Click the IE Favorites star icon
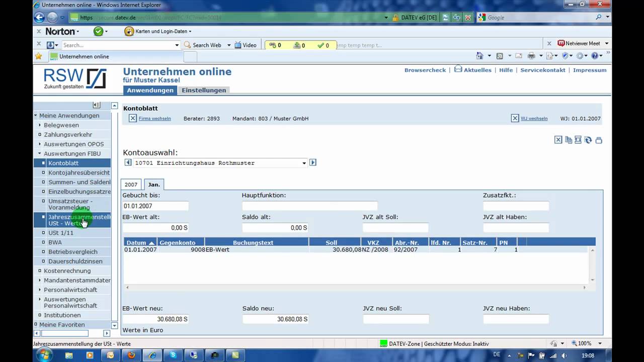The height and width of the screenshot is (362, 644). [38, 56]
